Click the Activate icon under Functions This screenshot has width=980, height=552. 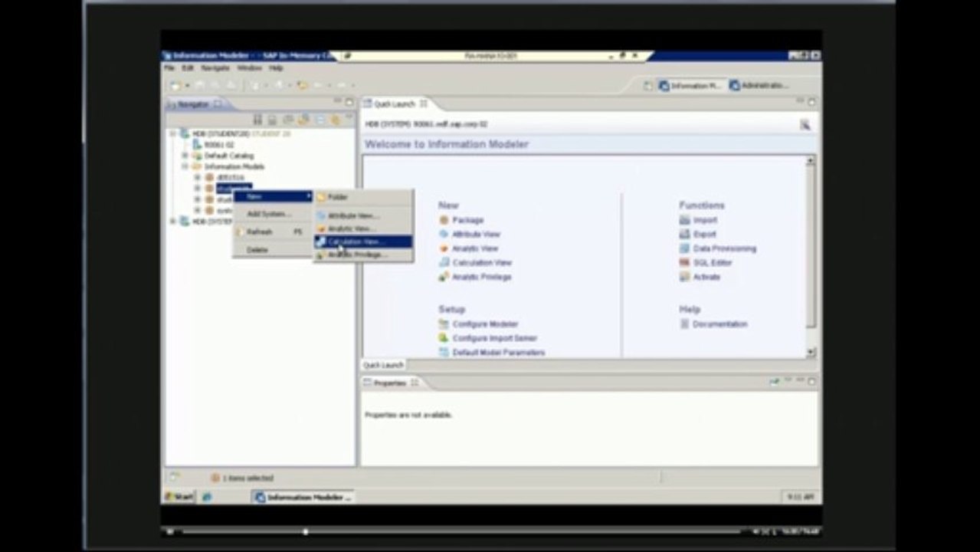click(685, 277)
